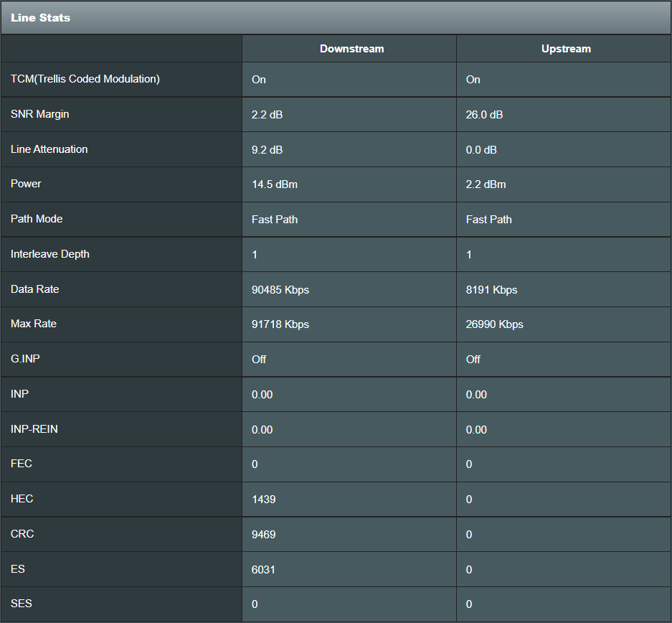
Task: Click upstream SNR Margin value 26.0 dB
Action: pos(484,115)
